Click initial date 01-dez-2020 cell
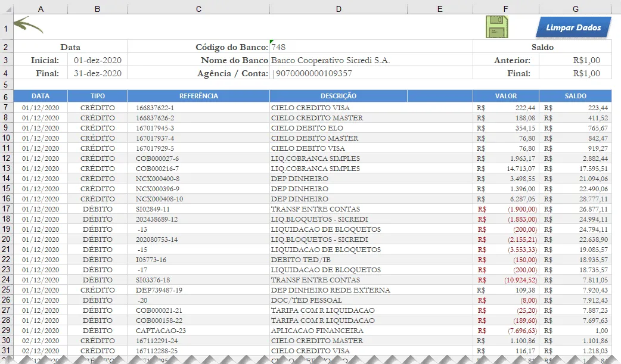This screenshot has height=364, width=621. tap(97, 60)
